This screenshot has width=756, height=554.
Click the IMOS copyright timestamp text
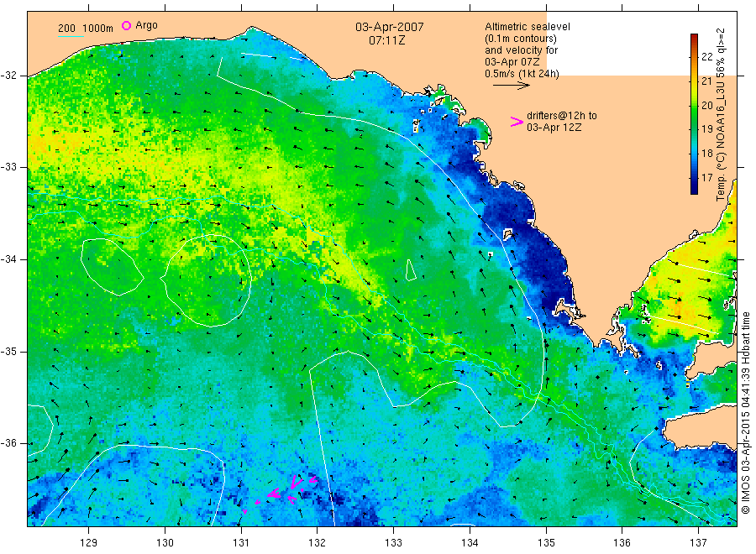point(745,412)
